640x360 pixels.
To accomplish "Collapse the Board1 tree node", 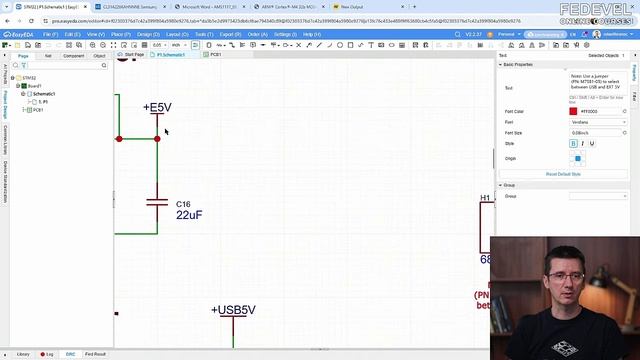I will tap(18, 86).
